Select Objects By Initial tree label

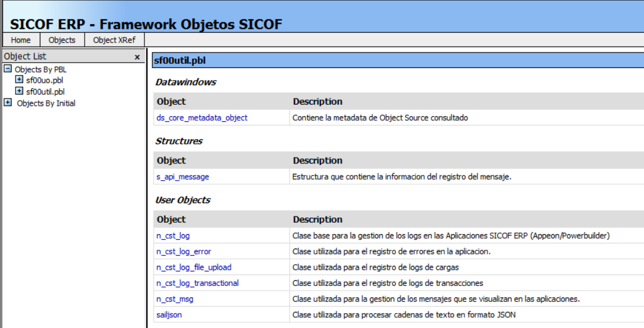point(46,104)
